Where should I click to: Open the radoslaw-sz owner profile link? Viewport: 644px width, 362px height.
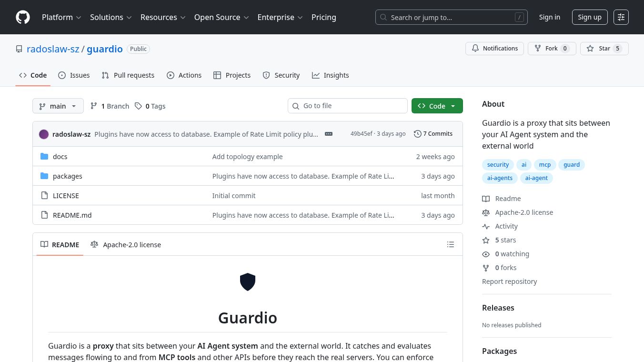click(x=53, y=49)
